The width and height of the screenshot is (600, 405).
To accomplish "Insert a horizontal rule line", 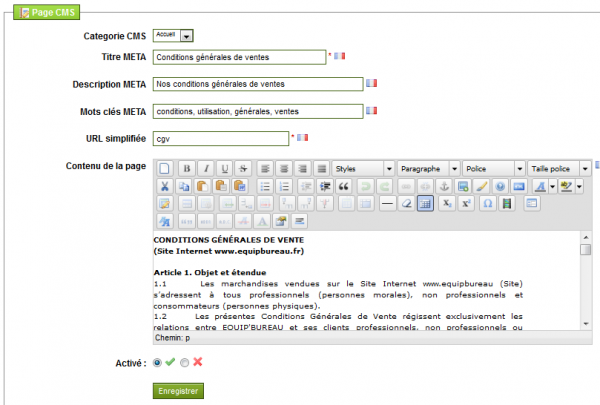I will point(387,204).
